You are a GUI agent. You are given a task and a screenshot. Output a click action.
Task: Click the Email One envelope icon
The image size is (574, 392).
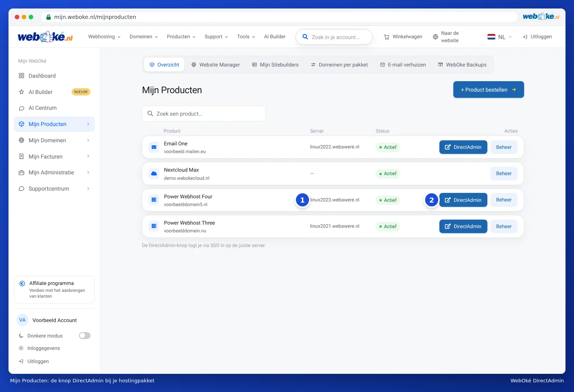[154, 147]
